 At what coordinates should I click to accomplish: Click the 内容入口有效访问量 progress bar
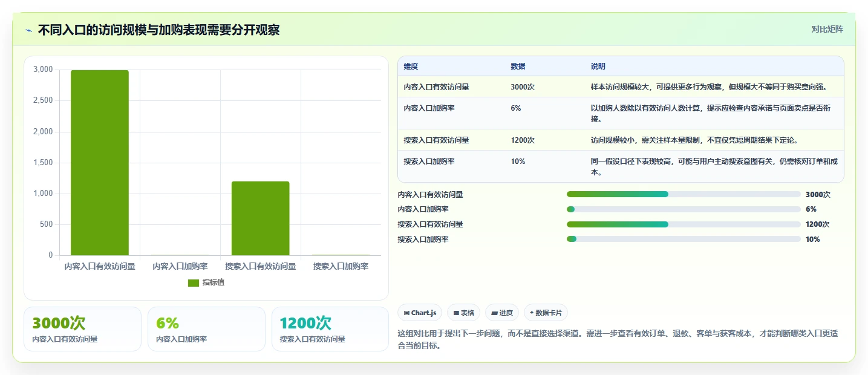point(684,194)
